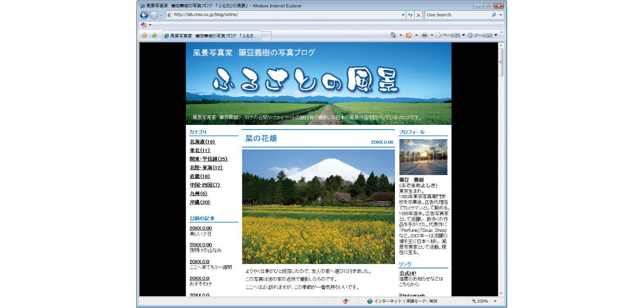
Task: Open the 北海道(19) category link
Action: 202,141
